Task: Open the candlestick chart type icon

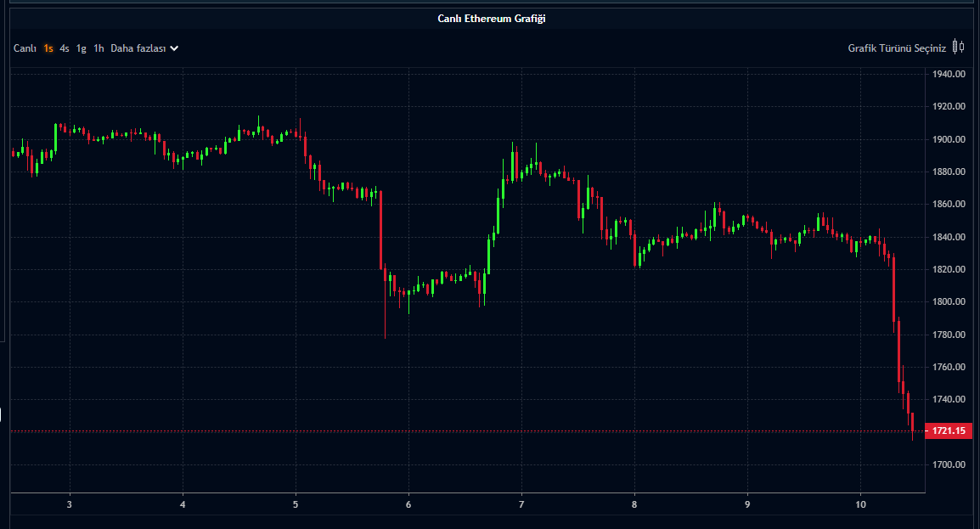Action: coord(958,48)
